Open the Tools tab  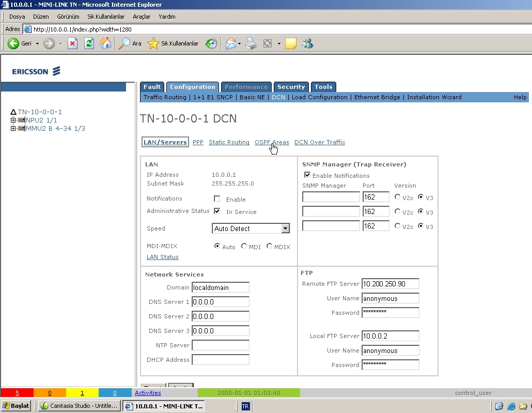coord(323,87)
